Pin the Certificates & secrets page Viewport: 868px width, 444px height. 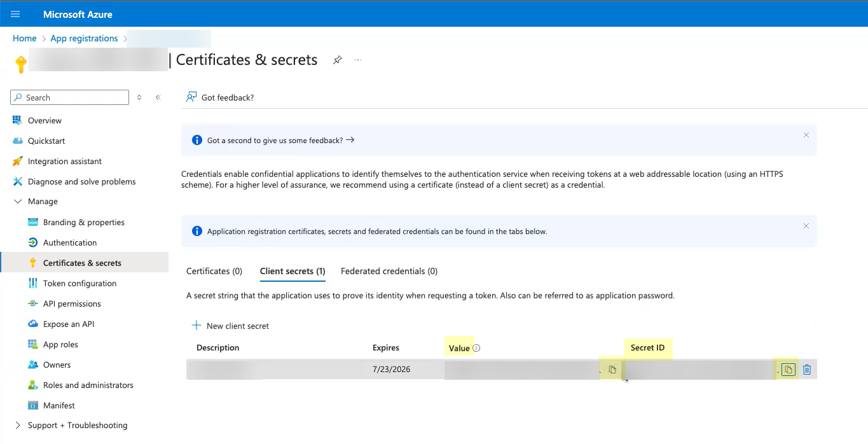click(338, 60)
